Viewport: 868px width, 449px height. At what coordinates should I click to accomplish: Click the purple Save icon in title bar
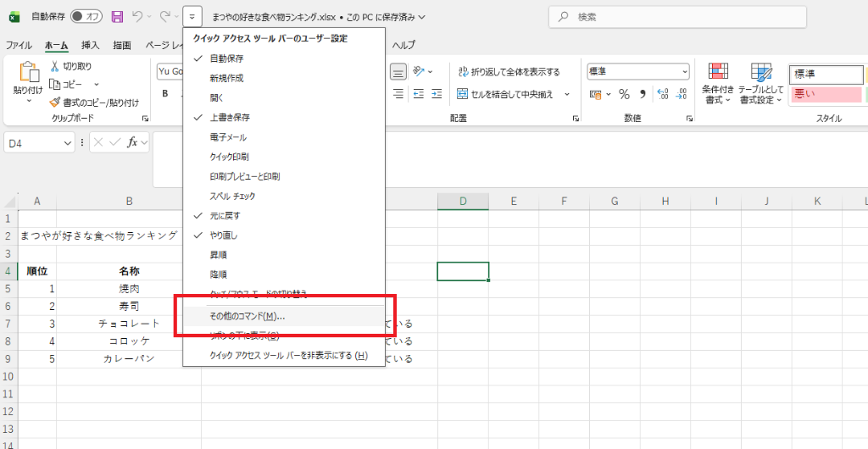pos(117,17)
